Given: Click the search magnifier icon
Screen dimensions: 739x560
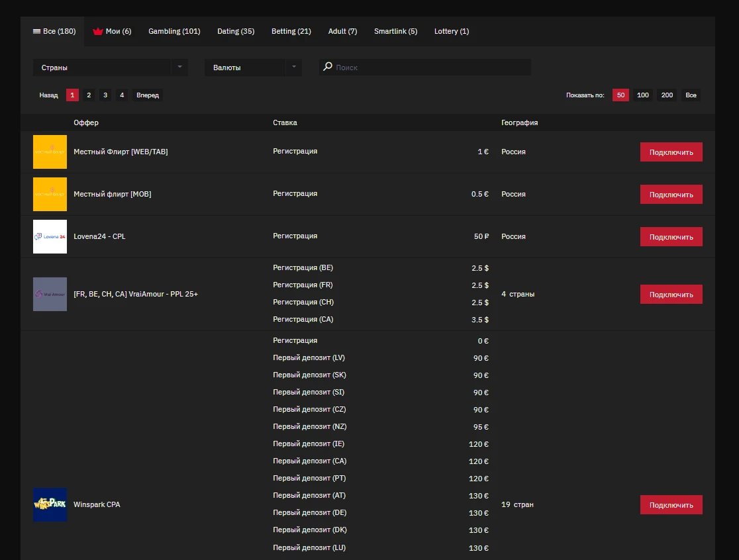Looking at the screenshot, I should point(328,66).
